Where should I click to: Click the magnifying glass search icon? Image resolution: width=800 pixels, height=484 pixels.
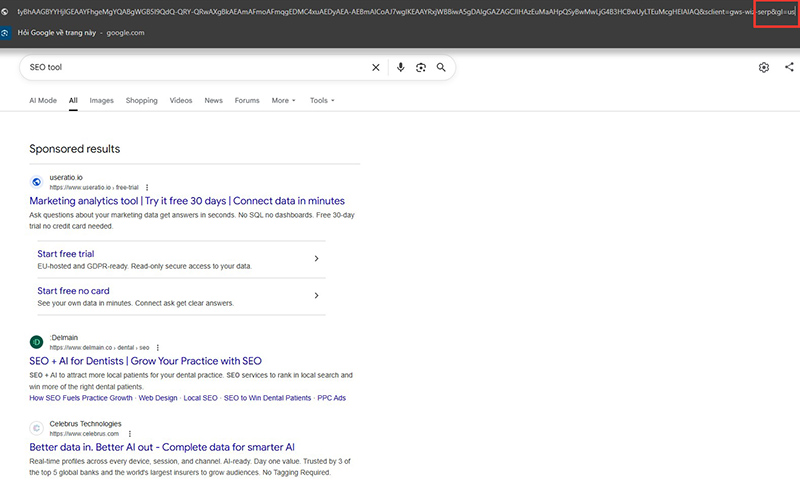click(x=441, y=67)
